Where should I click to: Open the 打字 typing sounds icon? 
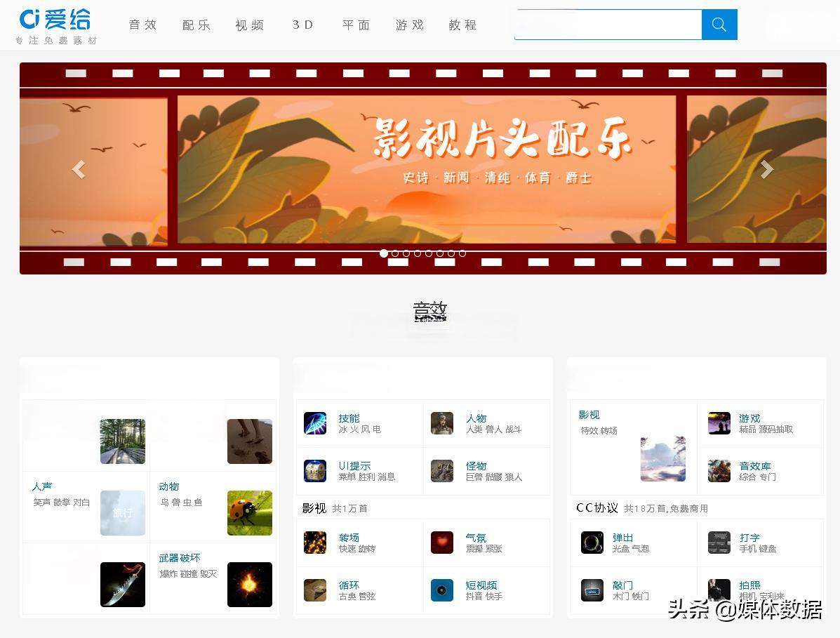tap(719, 543)
